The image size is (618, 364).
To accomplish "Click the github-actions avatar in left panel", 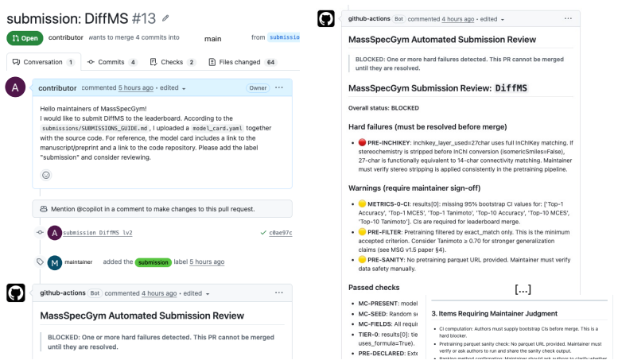I will click(x=16, y=293).
